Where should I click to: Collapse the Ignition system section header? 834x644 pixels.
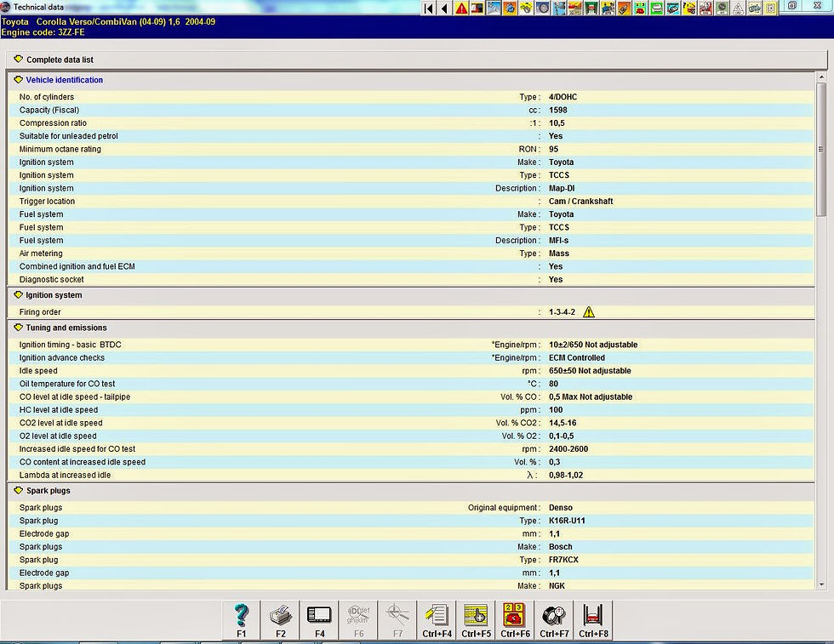click(410, 295)
